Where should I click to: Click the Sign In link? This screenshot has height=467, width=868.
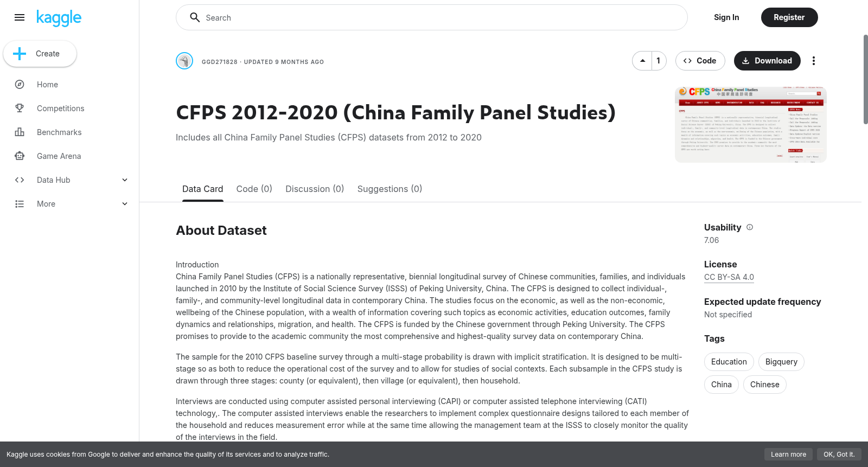(x=726, y=17)
